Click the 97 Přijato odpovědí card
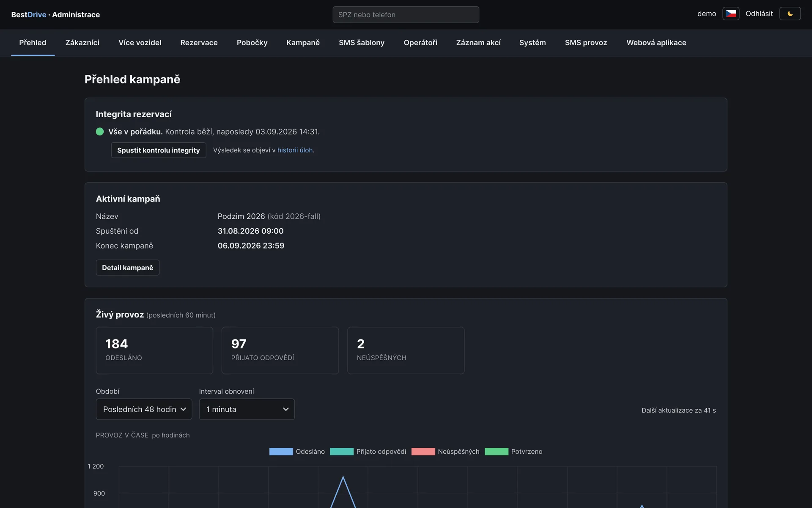 point(280,351)
